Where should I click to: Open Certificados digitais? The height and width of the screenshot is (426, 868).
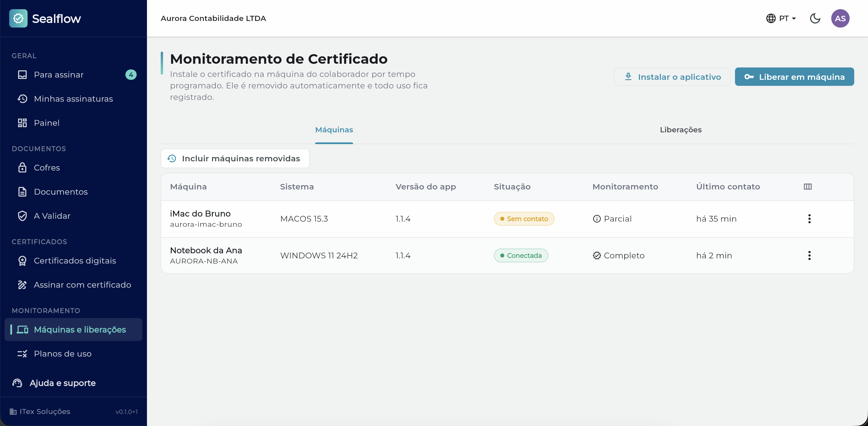click(73, 261)
